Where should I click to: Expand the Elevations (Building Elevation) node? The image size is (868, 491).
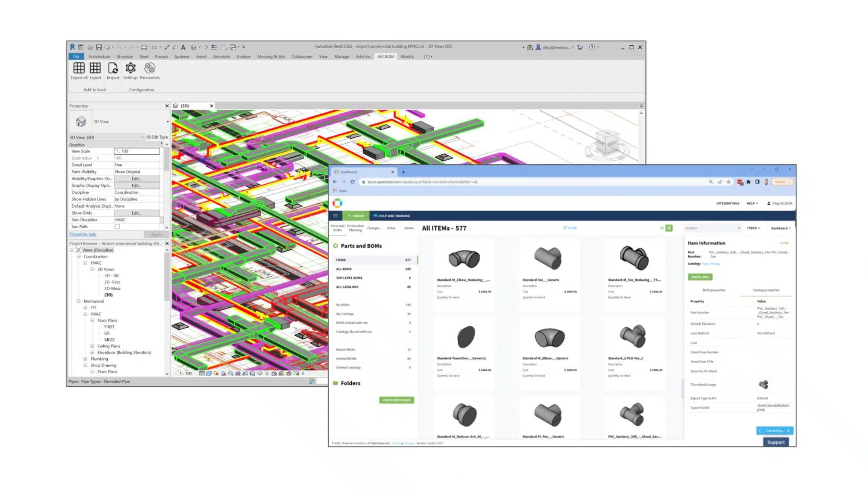92,353
